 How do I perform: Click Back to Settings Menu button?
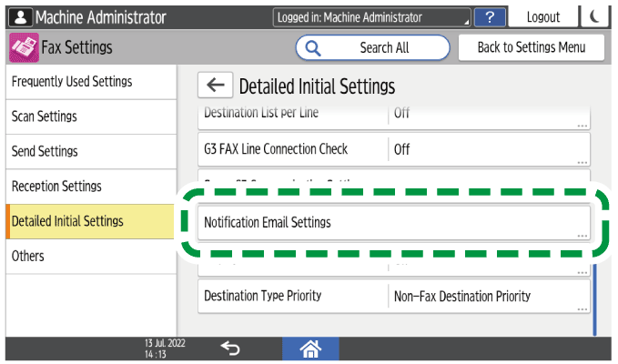532,47
